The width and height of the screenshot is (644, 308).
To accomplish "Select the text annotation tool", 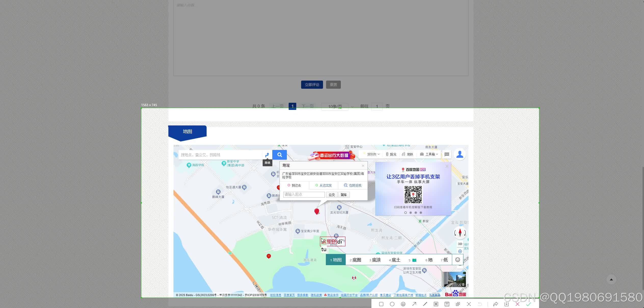I will (447, 304).
